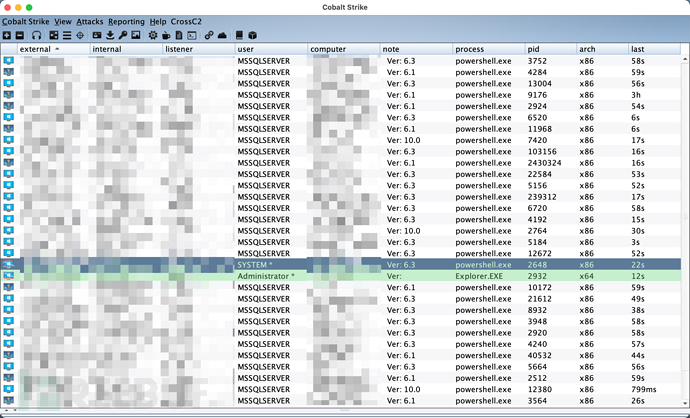The height and width of the screenshot is (418, 690).
Task: Sort by the external column header
Action: pos(53,49)
